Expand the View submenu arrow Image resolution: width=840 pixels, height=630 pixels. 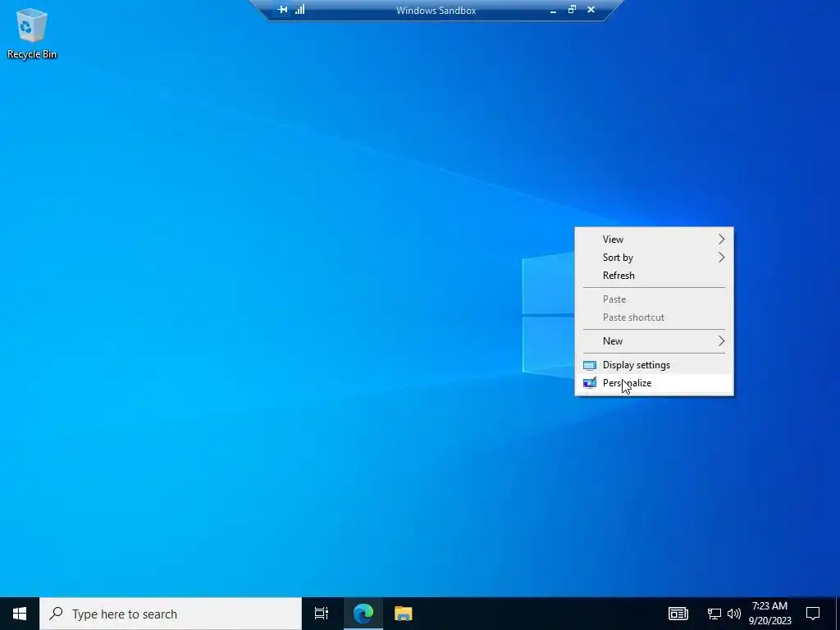point(721,240)
